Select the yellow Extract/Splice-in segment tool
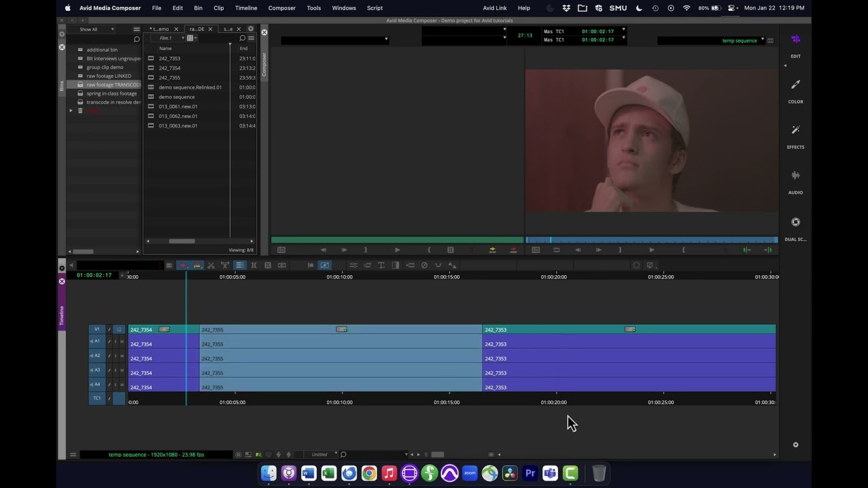 click(197, 265)
